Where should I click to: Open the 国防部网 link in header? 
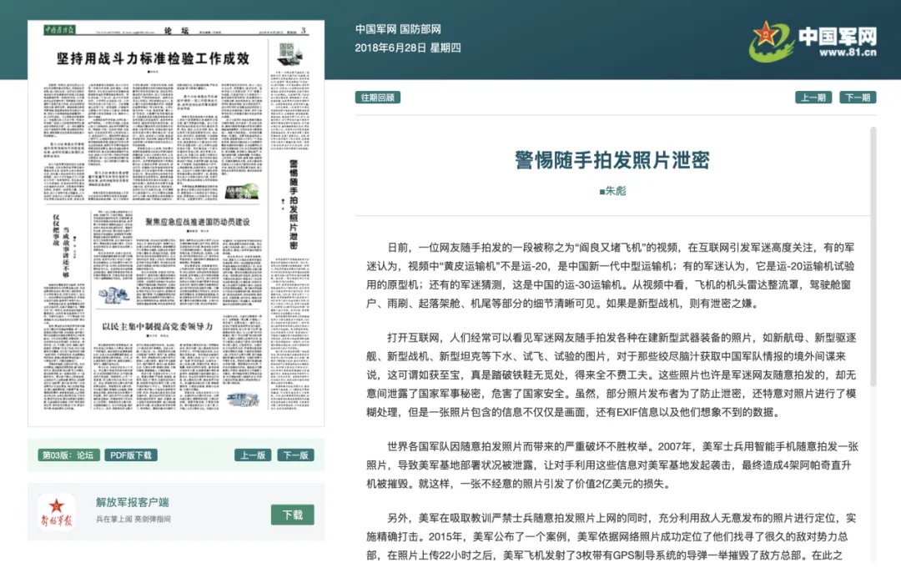click(420, 29)
